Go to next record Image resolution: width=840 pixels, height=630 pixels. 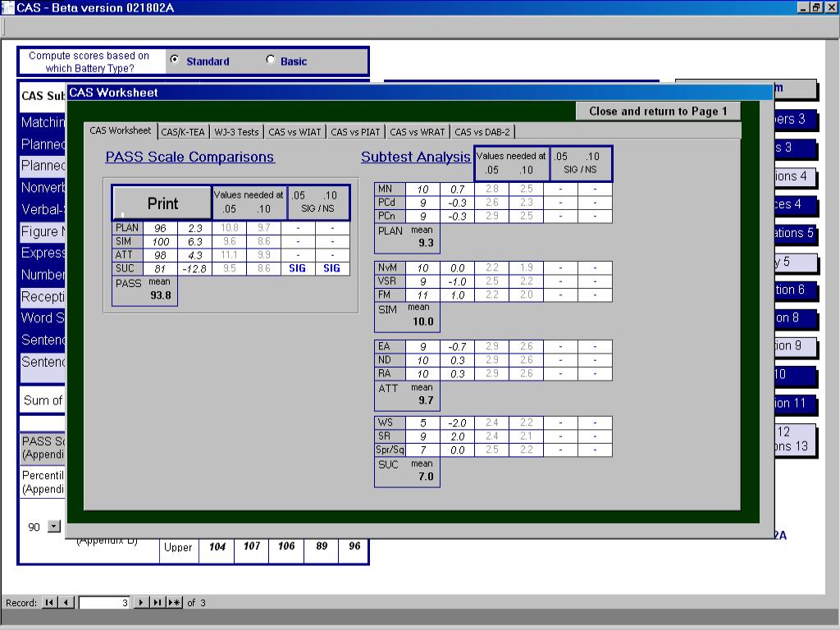point(141,603)
